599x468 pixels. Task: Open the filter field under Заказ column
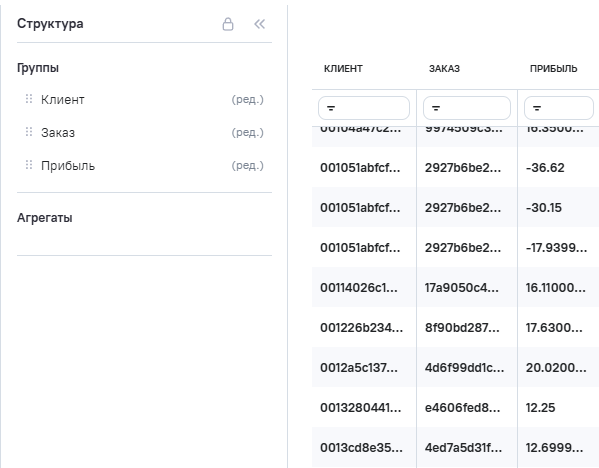pos(467,108)
